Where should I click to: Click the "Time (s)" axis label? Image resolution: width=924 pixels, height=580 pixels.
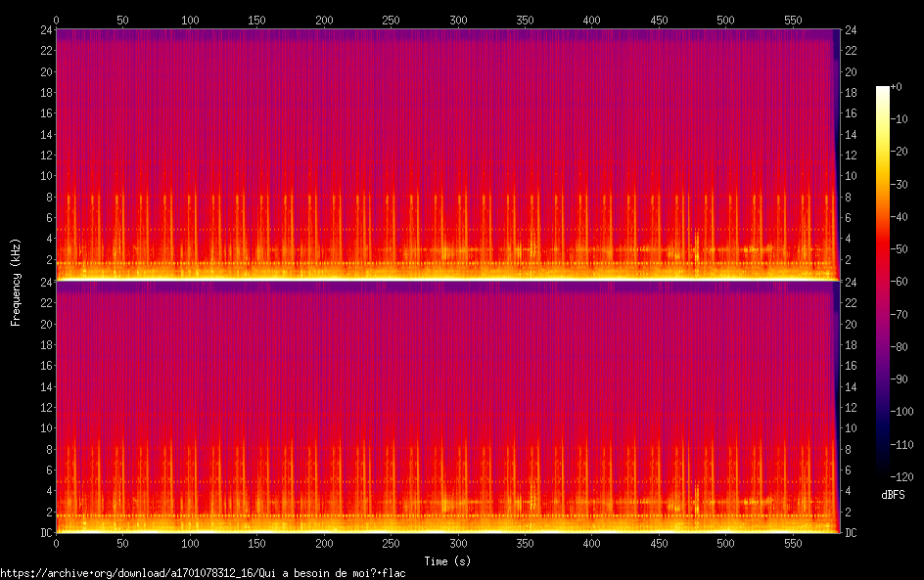[x=447, y=561]
